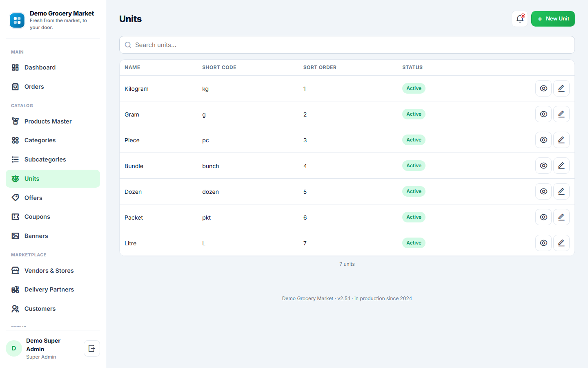
Task: View the Dozen unit details
Action: pos(543,191)
